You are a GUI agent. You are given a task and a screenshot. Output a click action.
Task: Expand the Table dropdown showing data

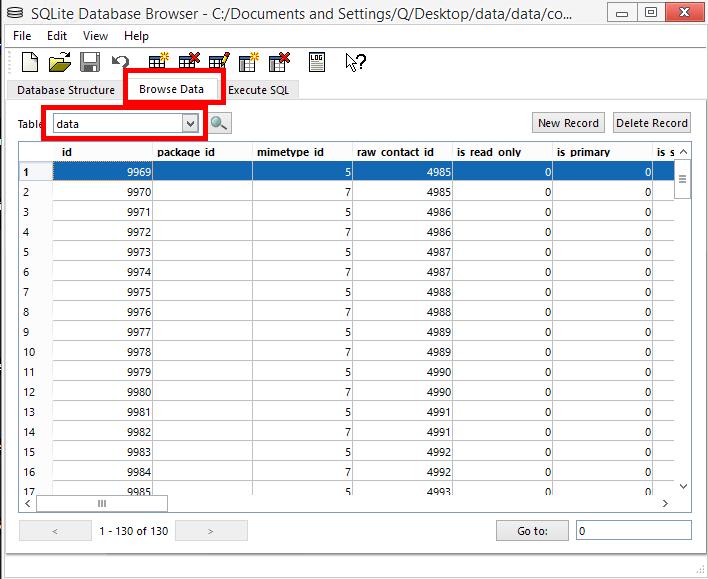[189, 123]
